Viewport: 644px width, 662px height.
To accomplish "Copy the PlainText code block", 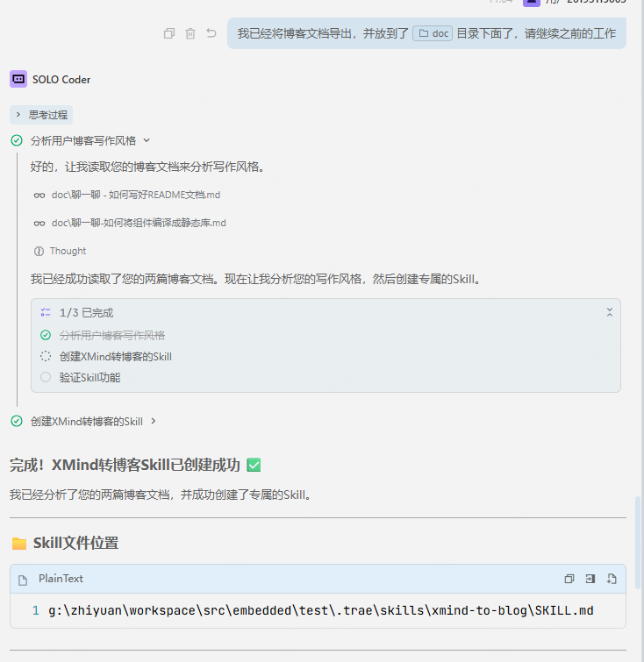I will click(x=569, y=579).
